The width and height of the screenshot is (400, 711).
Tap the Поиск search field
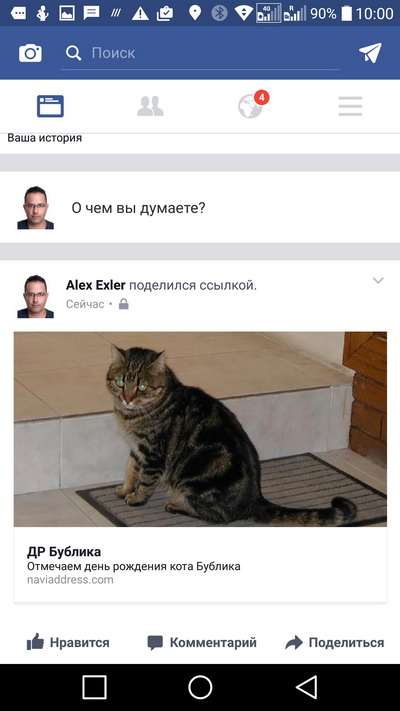[x=200, y=54]
